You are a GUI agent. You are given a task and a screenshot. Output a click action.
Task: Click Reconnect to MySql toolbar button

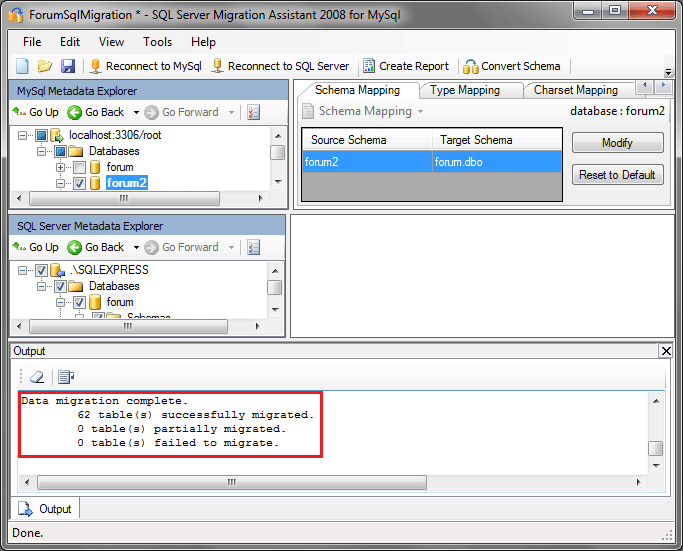(146, 66)
